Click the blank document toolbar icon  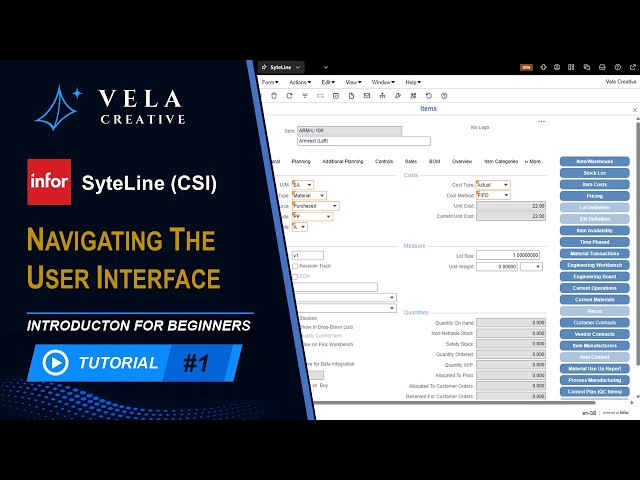tap(351, 96)
